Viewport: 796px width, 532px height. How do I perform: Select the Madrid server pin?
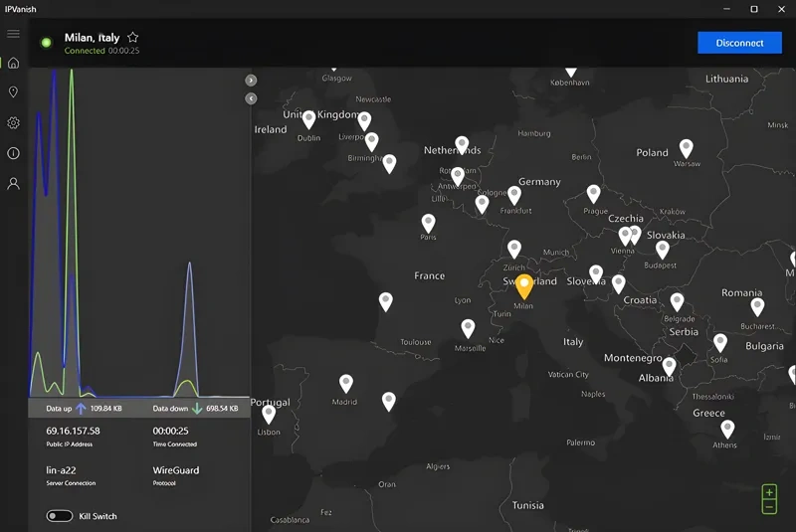point(345,384)
